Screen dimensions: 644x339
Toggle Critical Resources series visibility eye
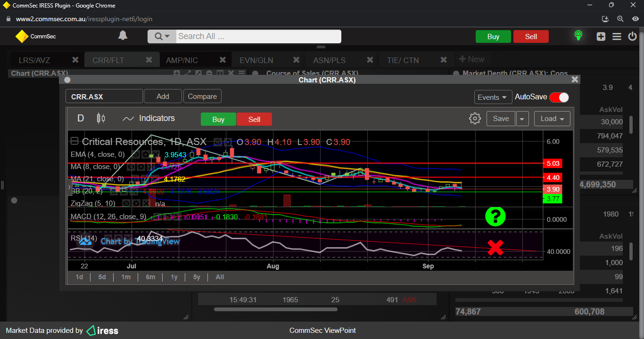pos(218,142)
